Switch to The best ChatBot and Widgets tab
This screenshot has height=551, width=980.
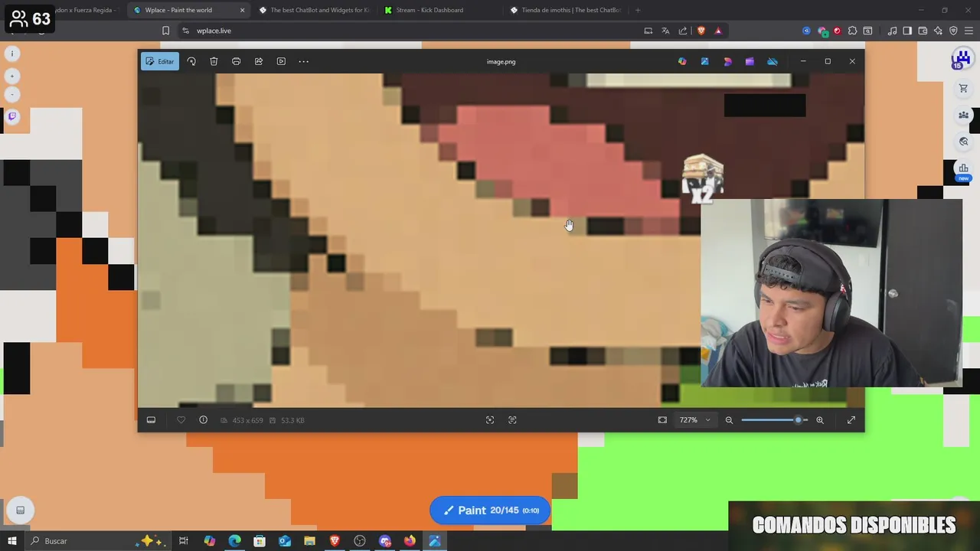314,10
